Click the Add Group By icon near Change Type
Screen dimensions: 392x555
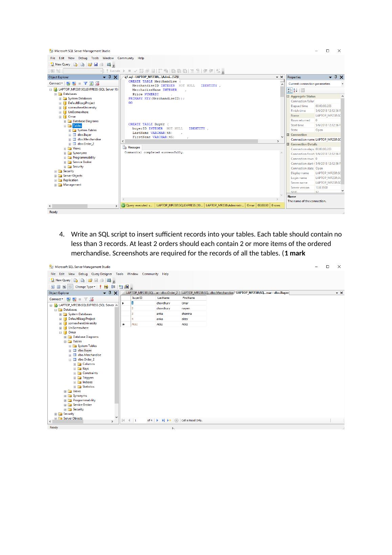113,287
